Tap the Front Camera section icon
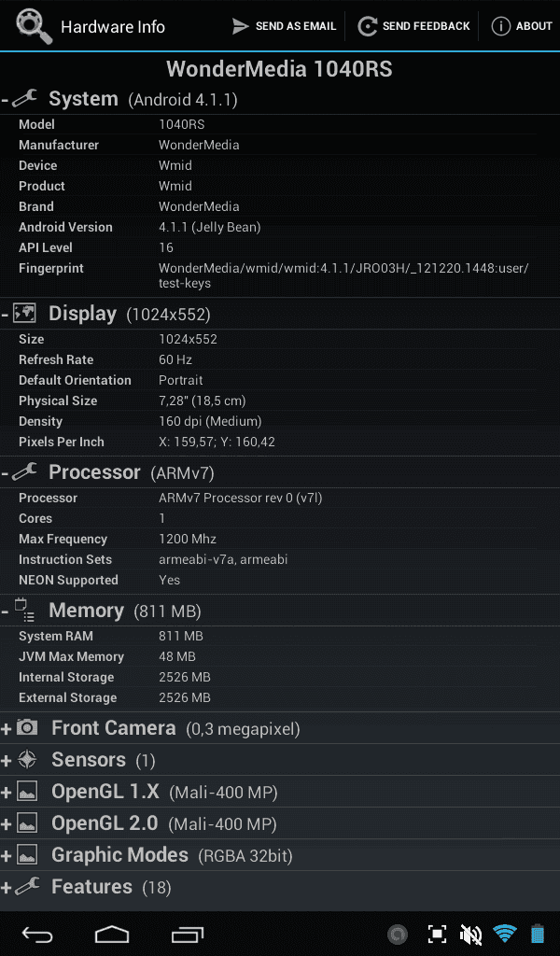The image size is (560, 956). [27, 727]
